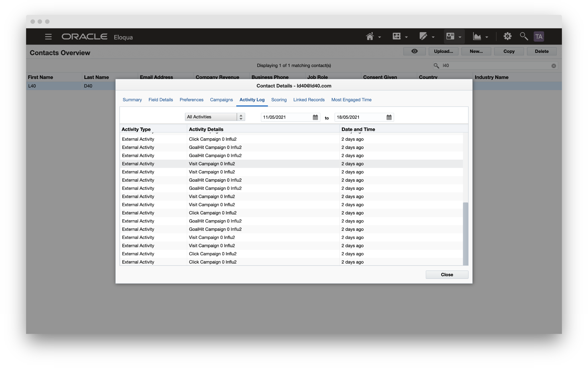Open the Analytics chart icon menu
Viewport: 588px width, 371px height.
[x=477, y=36]
